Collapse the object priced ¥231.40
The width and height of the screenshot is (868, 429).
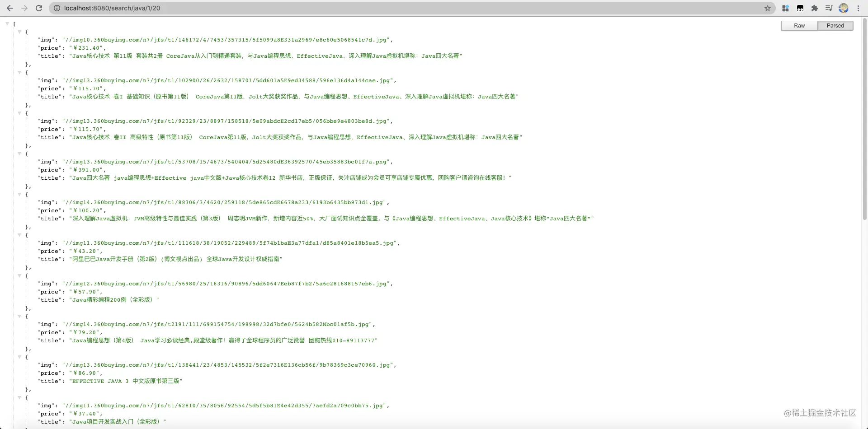coord(19,32)
